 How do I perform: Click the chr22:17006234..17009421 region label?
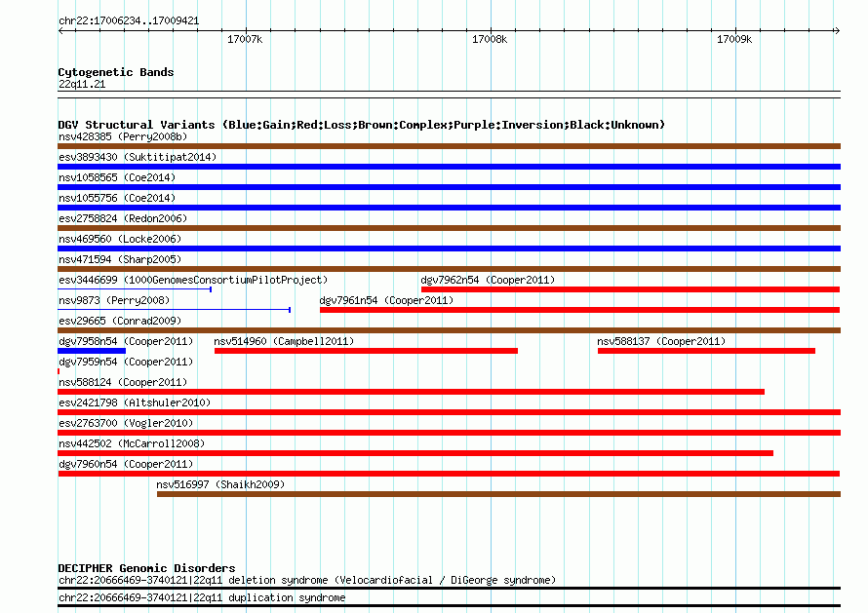click(129, 21)
